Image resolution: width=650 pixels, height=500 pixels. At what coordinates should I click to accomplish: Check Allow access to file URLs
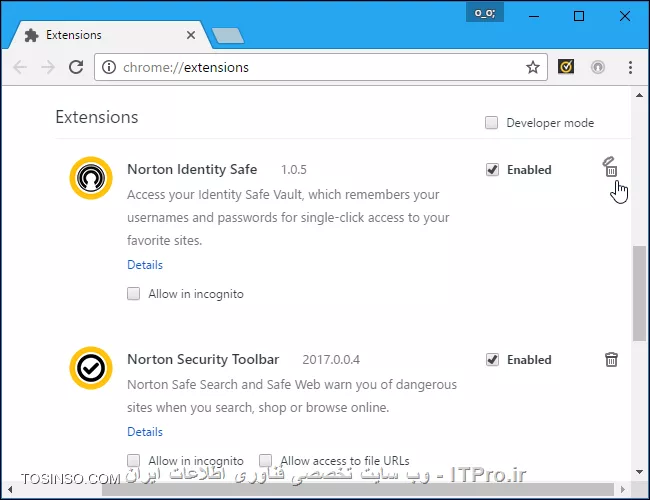point(265,460)
